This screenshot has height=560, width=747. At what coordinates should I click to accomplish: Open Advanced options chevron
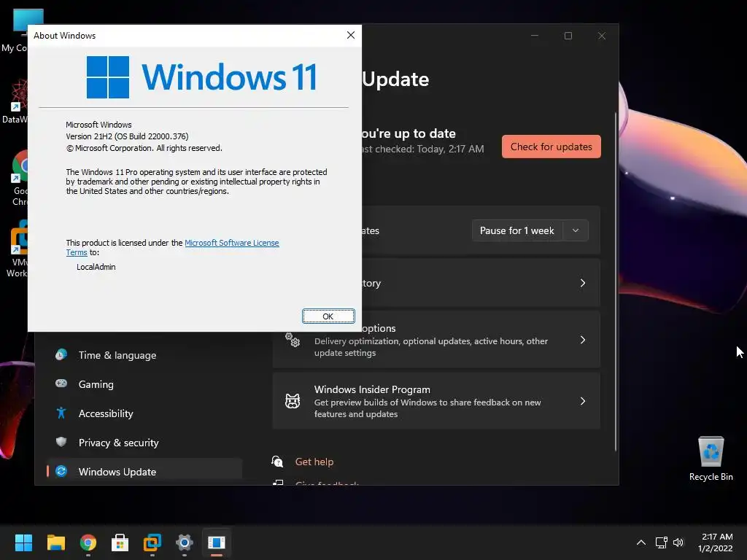tap(583, 340)
